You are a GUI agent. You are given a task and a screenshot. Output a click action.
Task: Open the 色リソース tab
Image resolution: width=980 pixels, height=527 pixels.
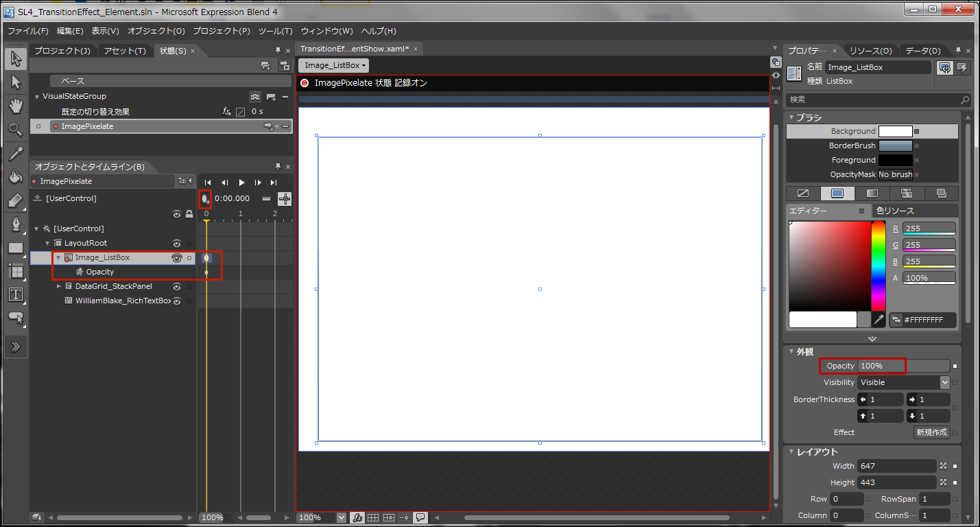(895, 211)
